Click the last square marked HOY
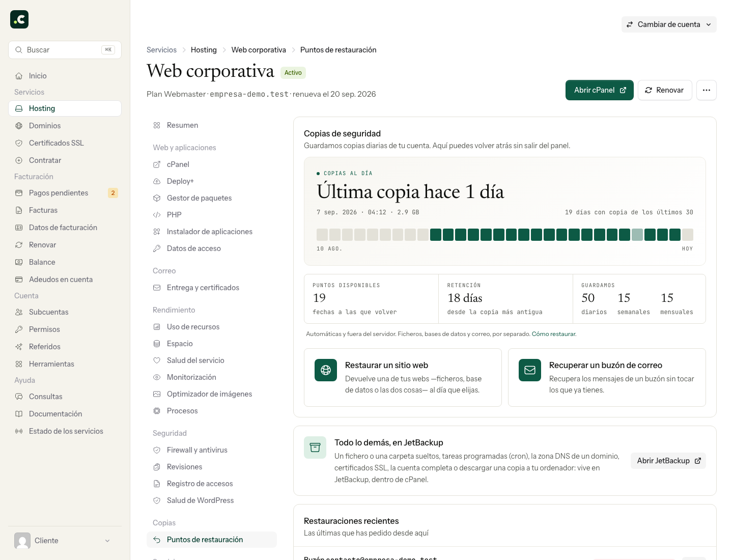This screenshot has width=733, height=560. tap(688, 235)
